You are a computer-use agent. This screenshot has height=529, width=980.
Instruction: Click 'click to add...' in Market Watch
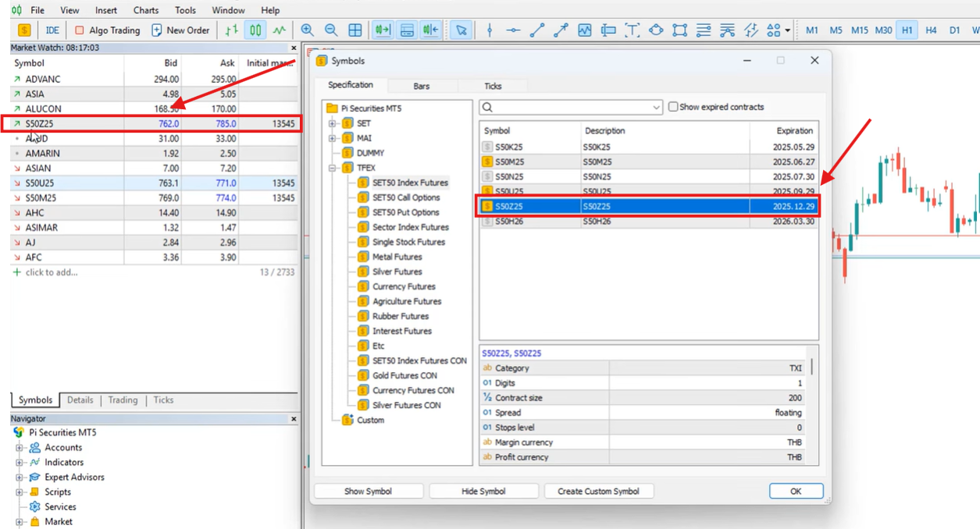click(x=52, y=272)
